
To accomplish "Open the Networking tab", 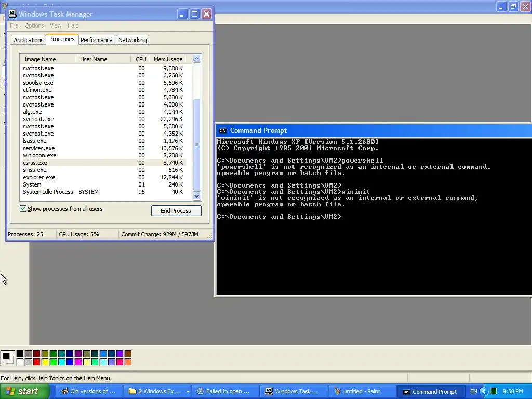I will (132, 40).
